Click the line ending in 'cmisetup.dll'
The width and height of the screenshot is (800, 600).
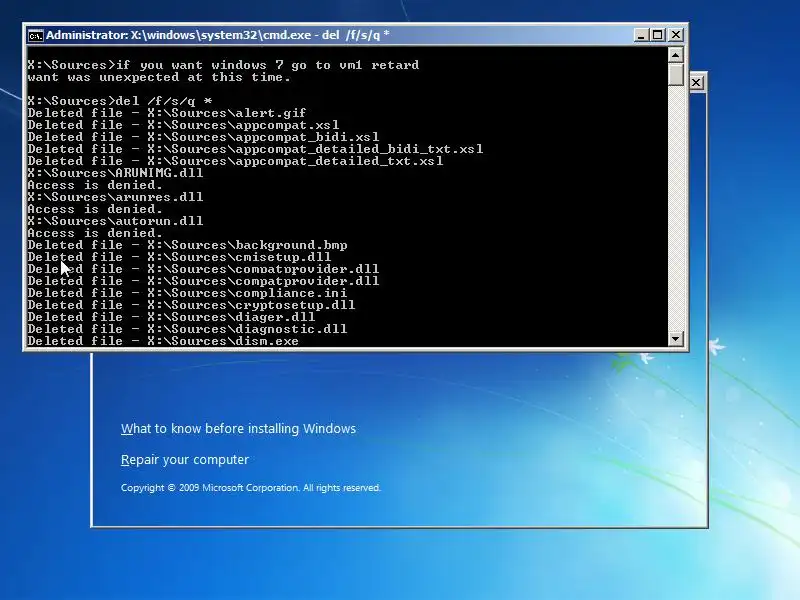click(179, 257)
